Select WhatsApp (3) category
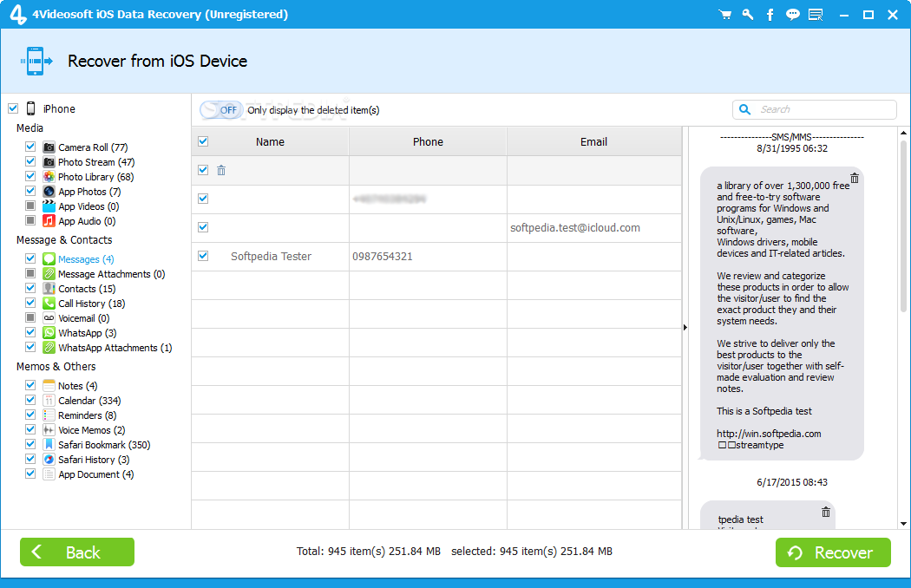 click(x=87, y=333)
